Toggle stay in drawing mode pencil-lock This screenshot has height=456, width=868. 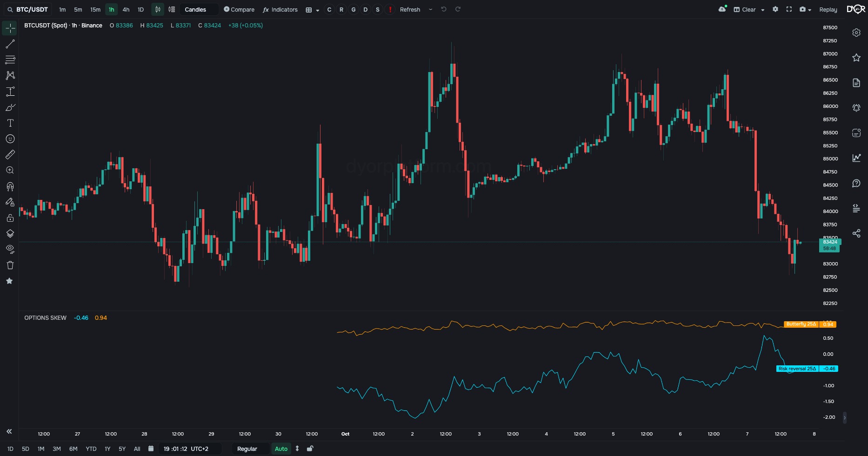[x=10, y=202]
